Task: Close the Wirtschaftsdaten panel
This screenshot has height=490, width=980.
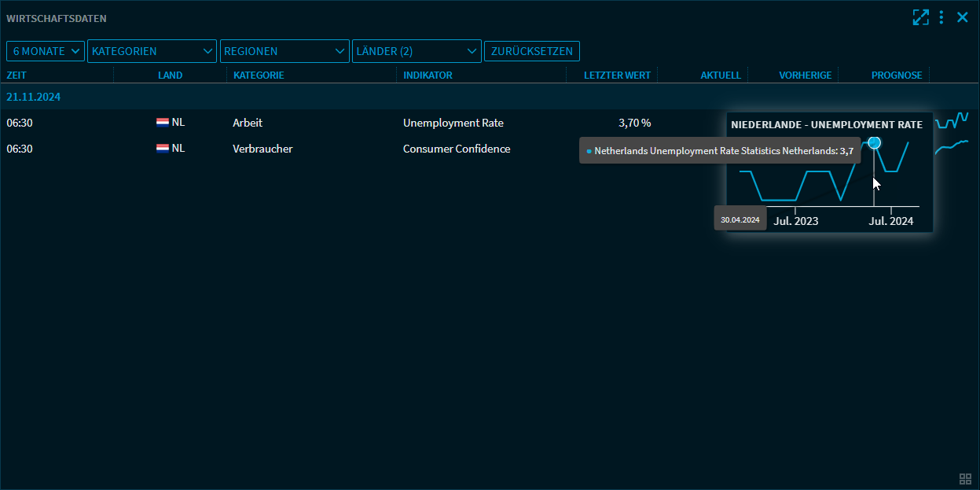Action: click(962, 17)
